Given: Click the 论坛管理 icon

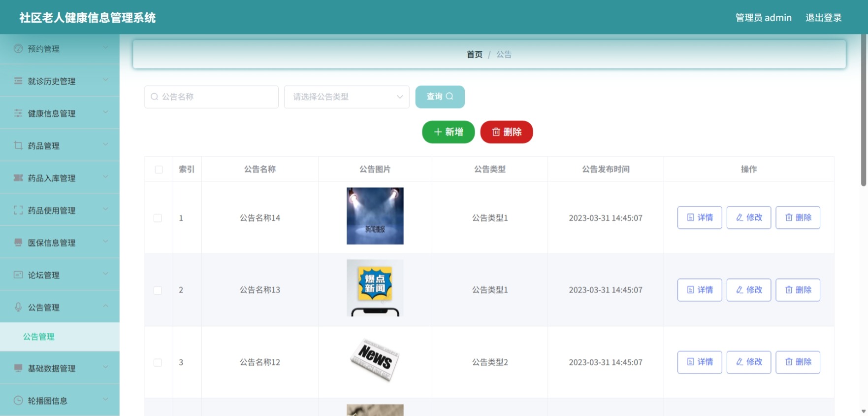Looking at the screenshot, I should pyautogui.click(x=18, y=275).
